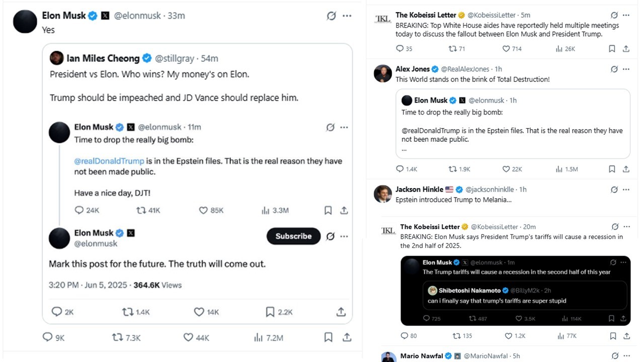Reply to the Kobeissi Letter tariffs recession post

coord(405,336)
